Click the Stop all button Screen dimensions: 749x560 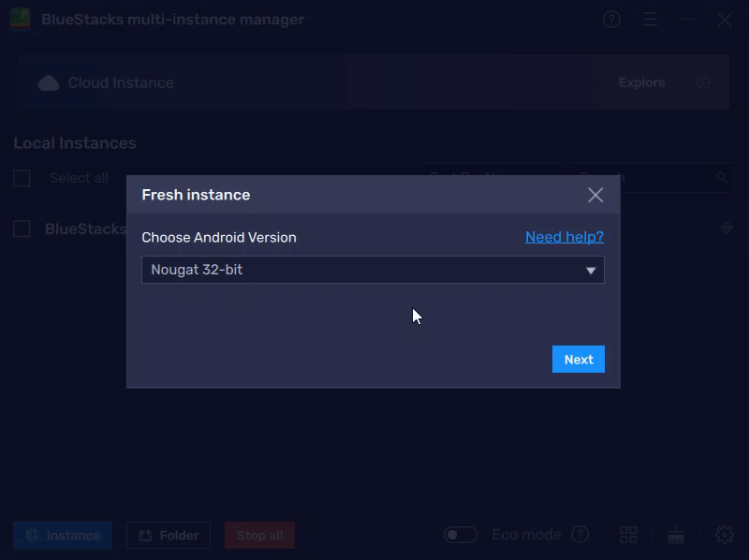260,535
